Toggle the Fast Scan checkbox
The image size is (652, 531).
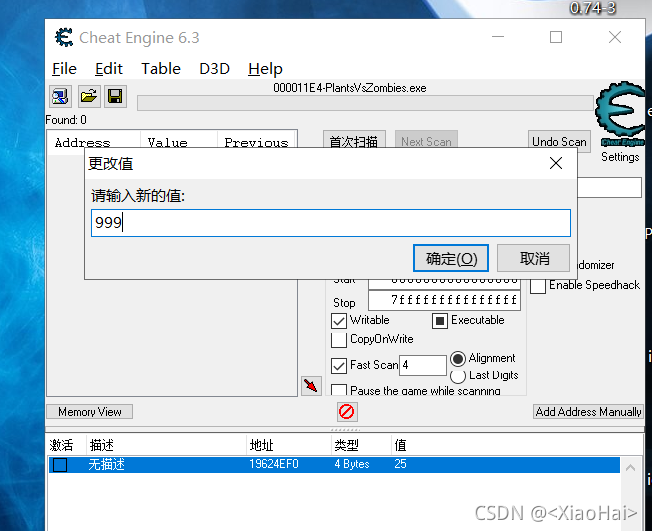click(338, 366)
